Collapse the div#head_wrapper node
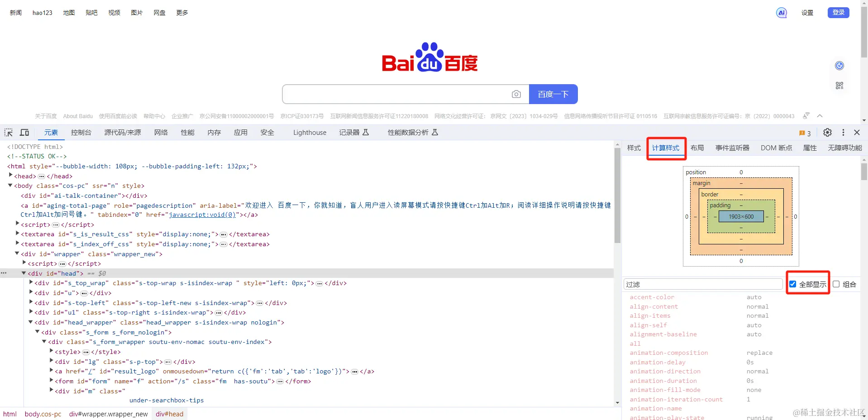This screenshot has width=868, height=420. 31,322
